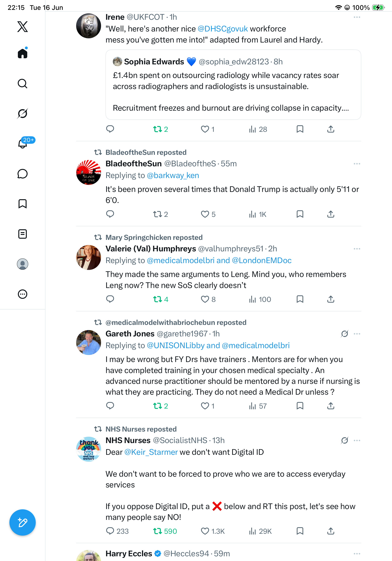Open the Grok icon in the sidebar
Screen dimensions: 392x561
click(x=23, y=113)
